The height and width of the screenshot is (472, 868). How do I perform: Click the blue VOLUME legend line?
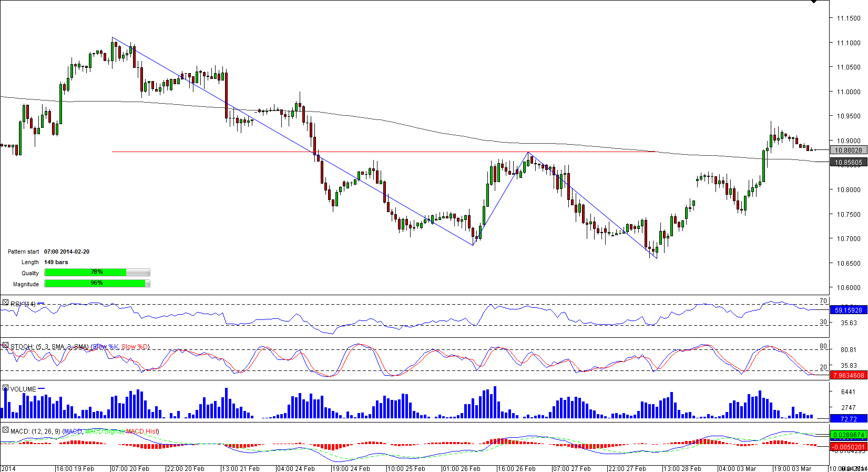[x=42, y=388]
